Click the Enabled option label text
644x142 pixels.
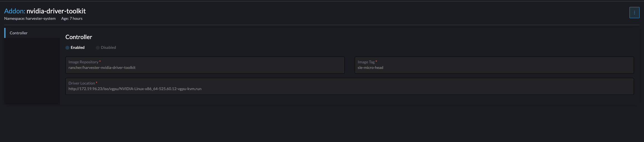[x=77, y=48]
